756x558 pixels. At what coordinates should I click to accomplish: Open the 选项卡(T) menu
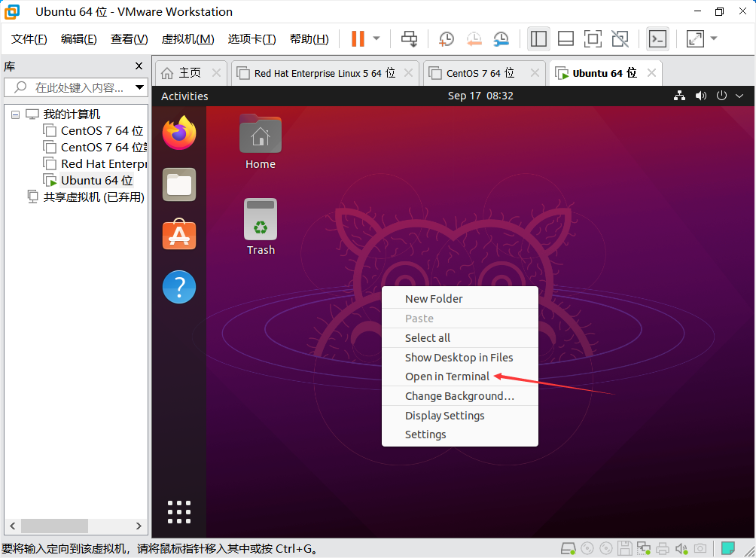pos(251,39)
